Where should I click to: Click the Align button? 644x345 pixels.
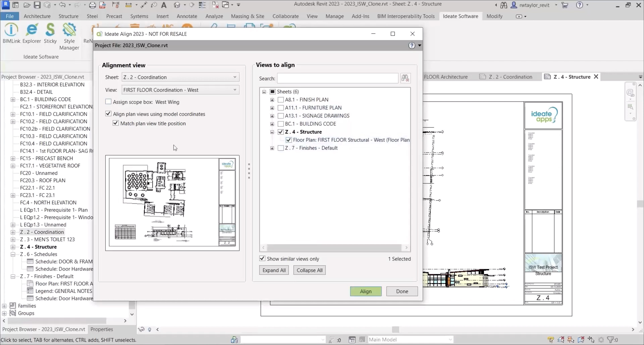(x=366, y=291)
